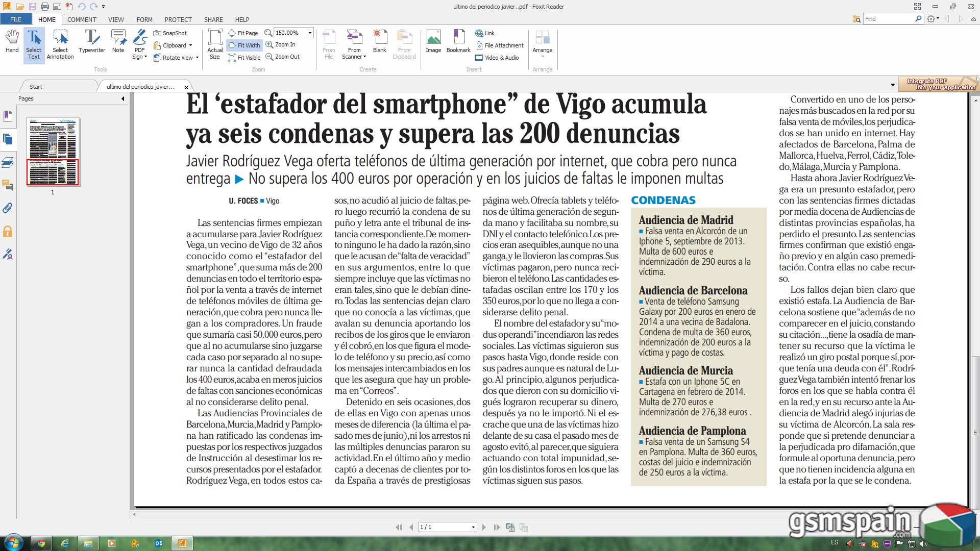
Task: Click into the Find search field
Action: [889, 19]
